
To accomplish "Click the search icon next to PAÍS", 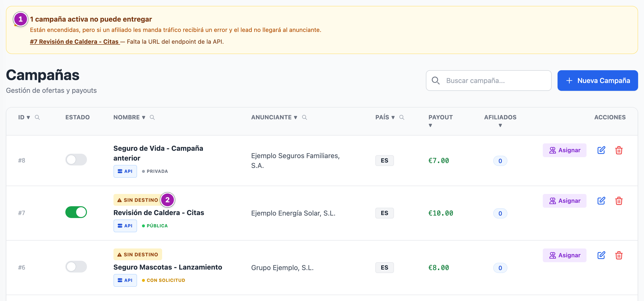I will pyautogui.click(x=402, y=117).
